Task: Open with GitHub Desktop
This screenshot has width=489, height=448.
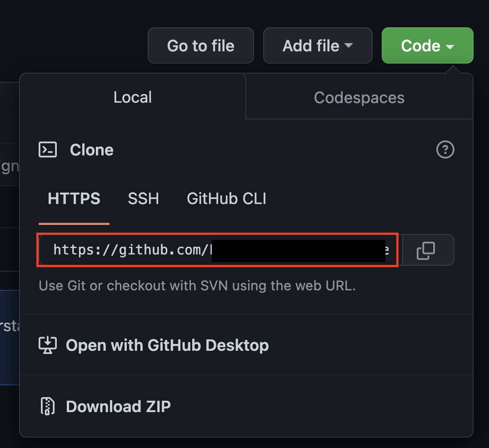Action: [x=167, y=345]
